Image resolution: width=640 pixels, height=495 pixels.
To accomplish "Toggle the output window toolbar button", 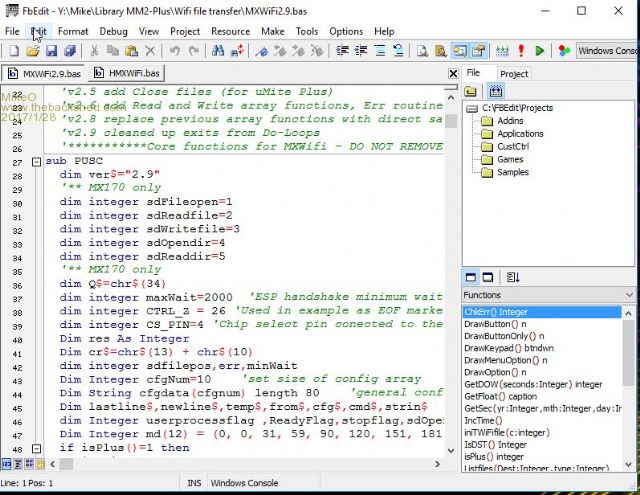I will (461, 51).
